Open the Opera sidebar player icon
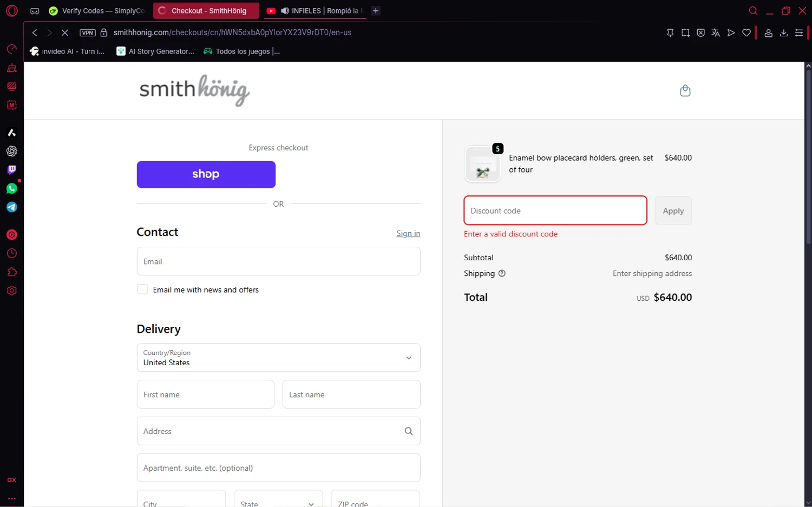Viewport: 812px width, 507px height. [11, 235]
